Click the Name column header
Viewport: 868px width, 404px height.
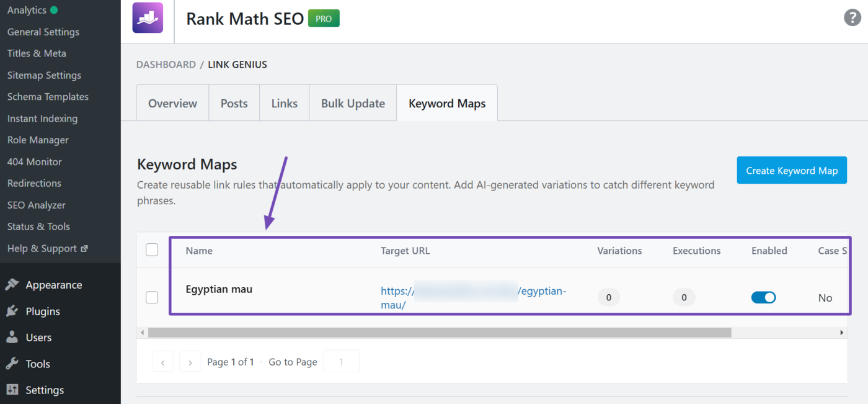coord(199,251)
